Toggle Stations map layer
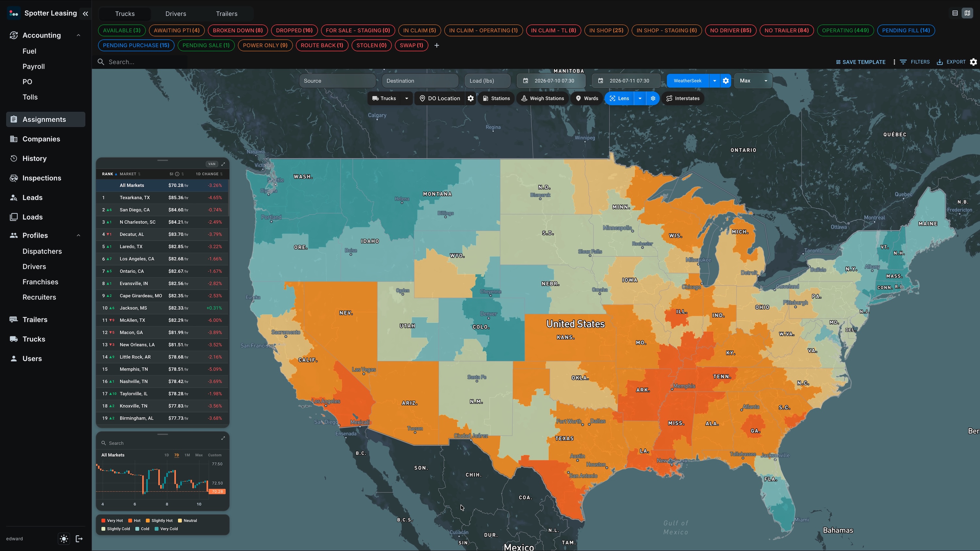This screenshot has height=551, width=980. click(x=496, y=99)
